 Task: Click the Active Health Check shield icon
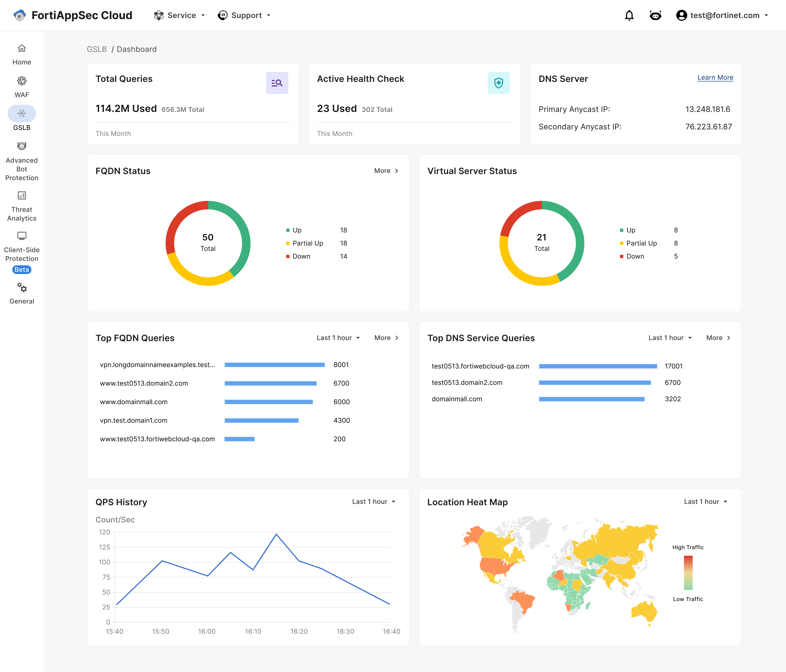tap(498, 83)
